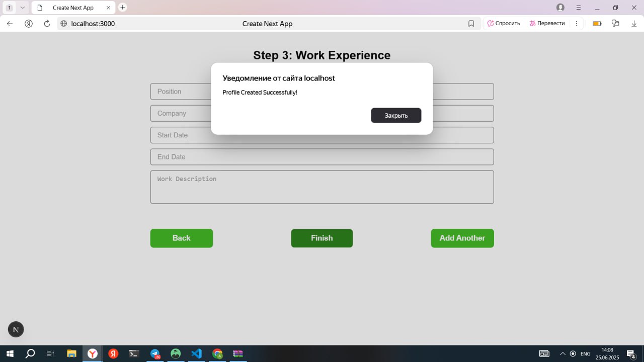644x362 pixels.
Task: Open the hamburger menu near the avatar
Action: [579, 7]
